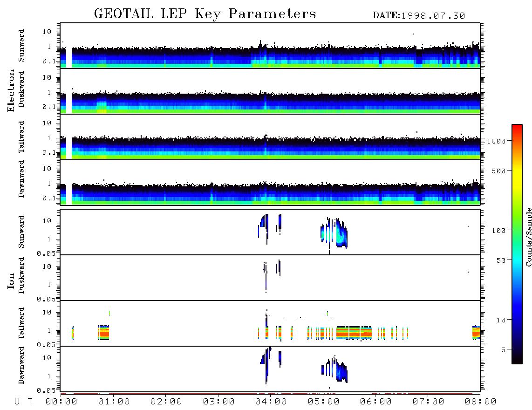Select the 03:00 time tick label
The height and width of the screenshot is (410, 532).
tap(219, 402)
